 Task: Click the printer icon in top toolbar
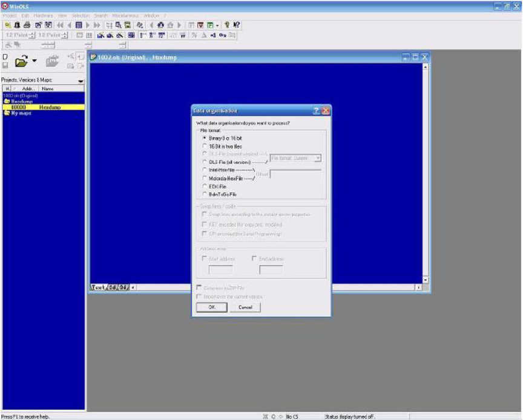pyautogui.click(x=27, y=25)
